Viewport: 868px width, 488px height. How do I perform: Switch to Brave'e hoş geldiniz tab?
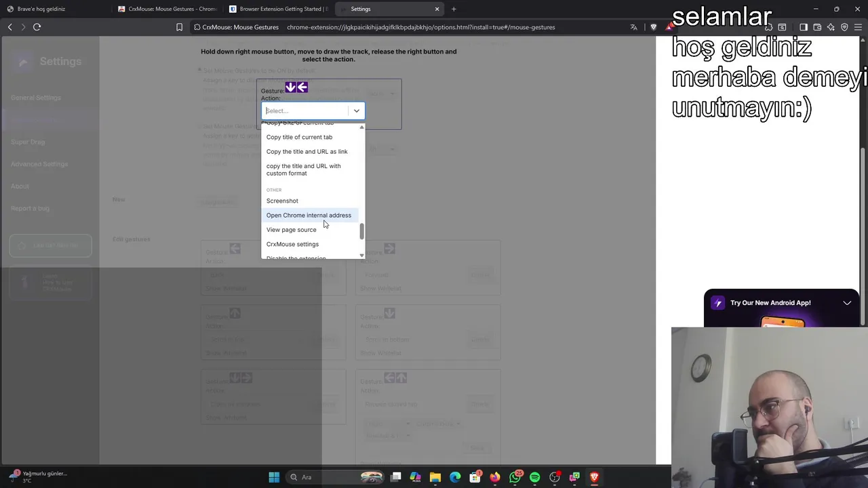click(54, 9)
